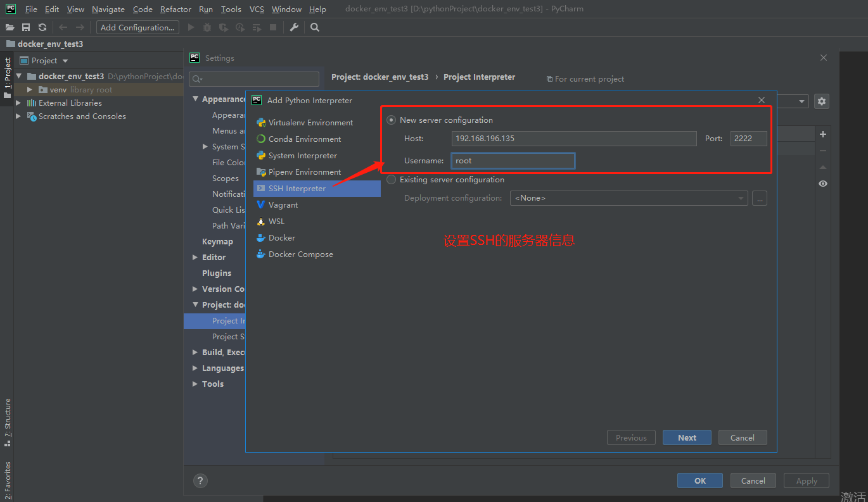Click the Settings wrench toolbar icon

[293, 27]
